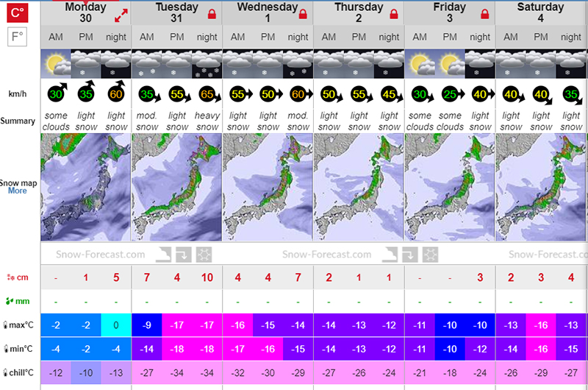Click the lock icon beside Wednesday 1

pyautogui.click(x=303, y=13)
